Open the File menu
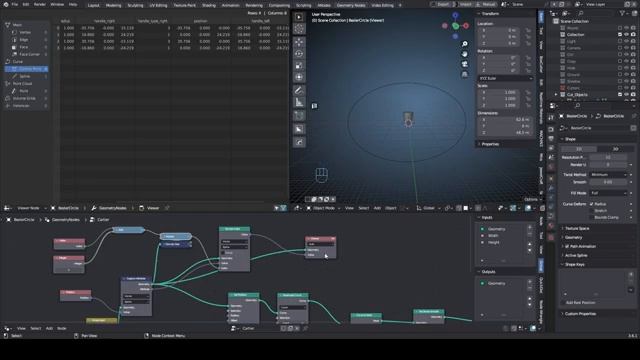The height and width of the screenshot is (360, 640). [x=15, y=4]
